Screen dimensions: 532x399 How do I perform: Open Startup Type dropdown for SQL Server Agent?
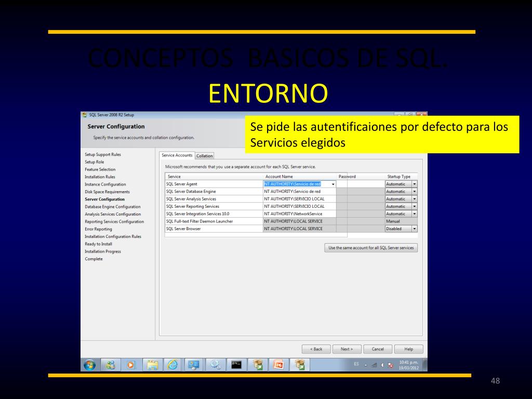(414, 184)
